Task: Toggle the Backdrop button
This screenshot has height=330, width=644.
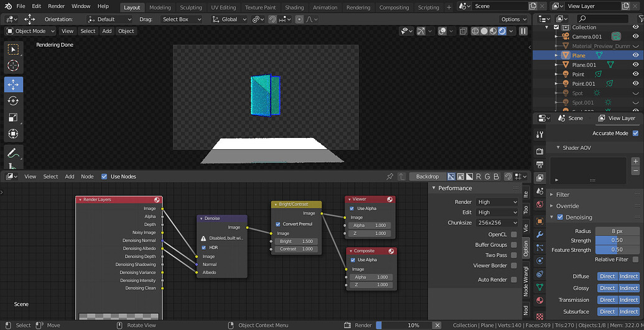Action: 427,176
